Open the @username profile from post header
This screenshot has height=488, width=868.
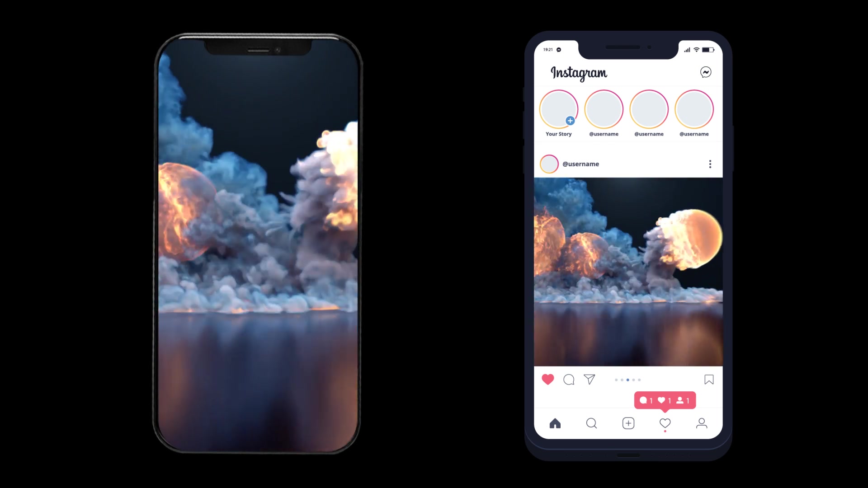[580, 163]
